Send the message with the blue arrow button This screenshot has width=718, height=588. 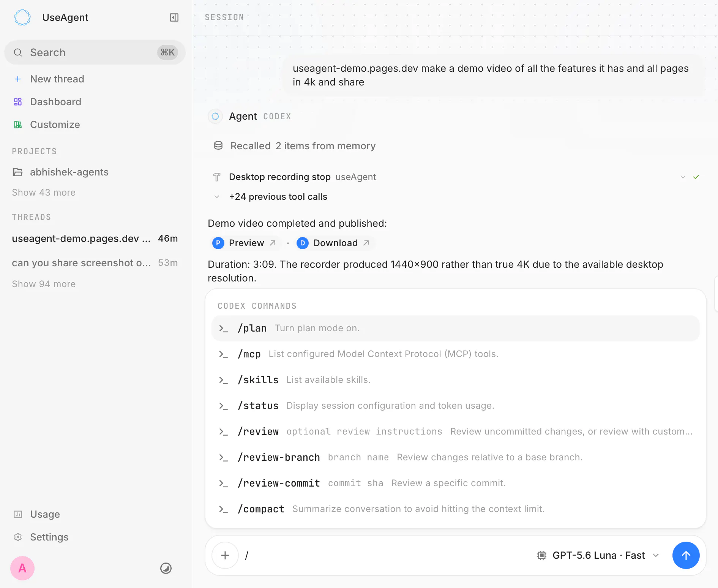(686, 555)
